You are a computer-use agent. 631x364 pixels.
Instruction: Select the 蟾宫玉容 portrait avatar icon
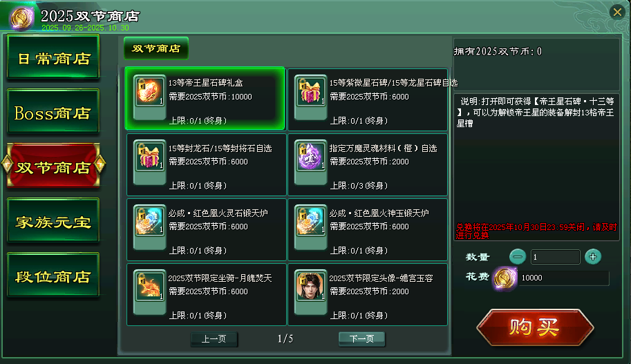coord(310,286)
